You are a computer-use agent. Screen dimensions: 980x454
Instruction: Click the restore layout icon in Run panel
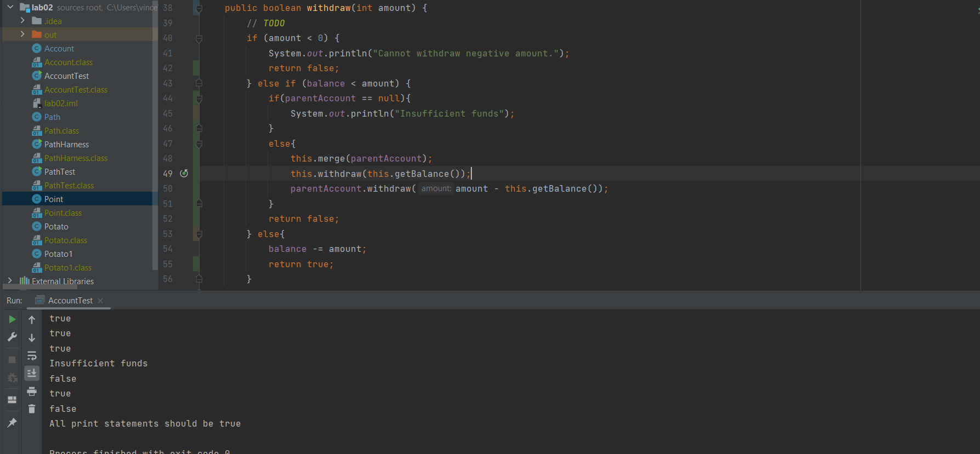point(12,400)
